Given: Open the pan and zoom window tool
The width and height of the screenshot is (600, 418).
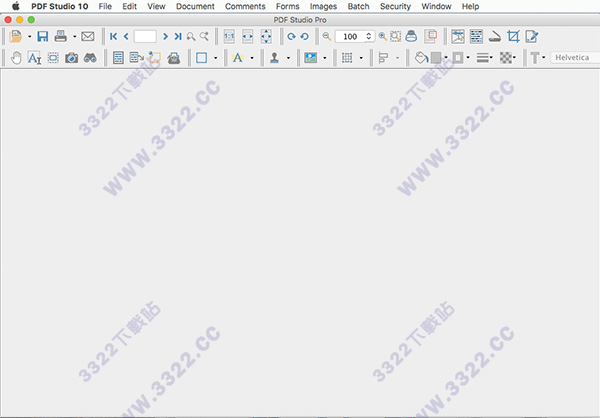Looking at the screenshot, I should tap(431, 36).
